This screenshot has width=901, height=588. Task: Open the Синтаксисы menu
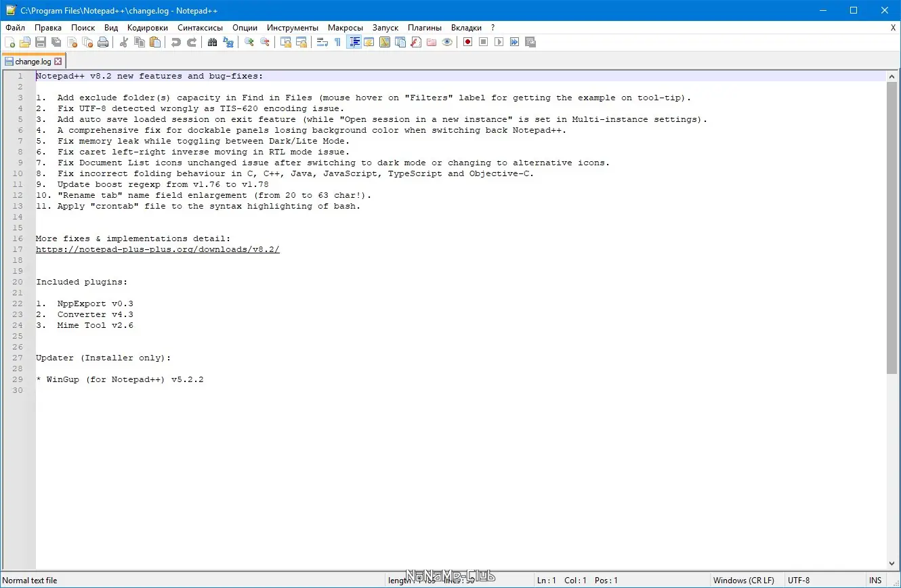coord(201,28)
